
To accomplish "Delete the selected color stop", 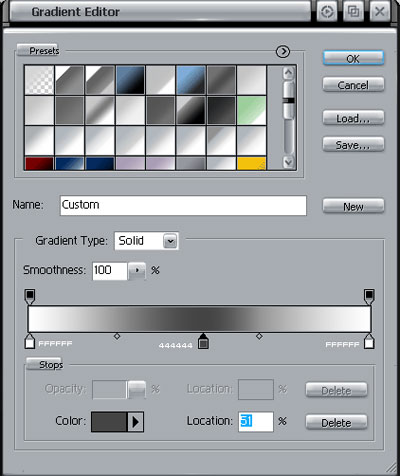I will pos(336,422).
